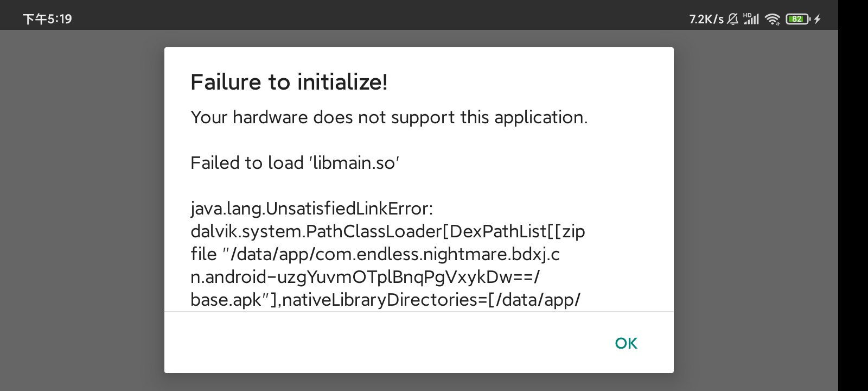Screen dimensions: 868x391
Task: Click the com.endless.nightmare package path line
Action: (375, 254)
